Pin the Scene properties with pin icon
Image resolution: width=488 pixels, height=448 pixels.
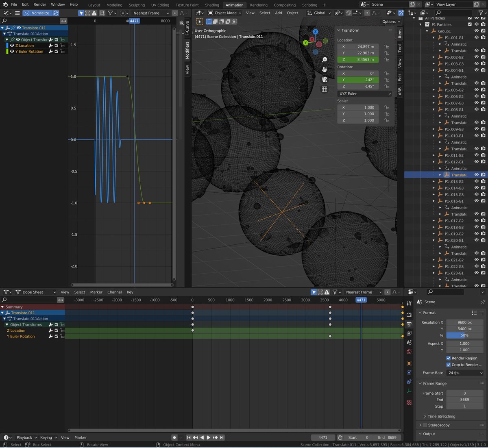pyautogui.click(x=482, y=302)
